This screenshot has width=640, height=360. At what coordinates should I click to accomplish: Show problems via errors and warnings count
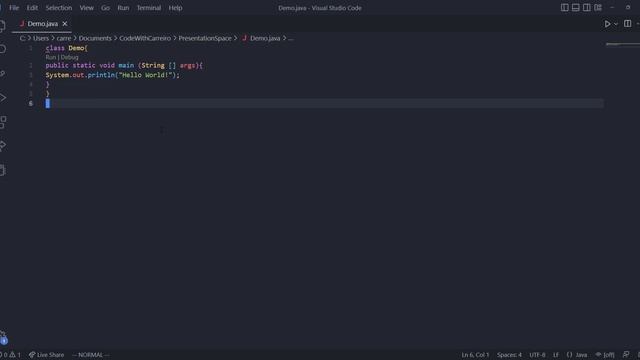pyautogui.click(x=11, y=355)
